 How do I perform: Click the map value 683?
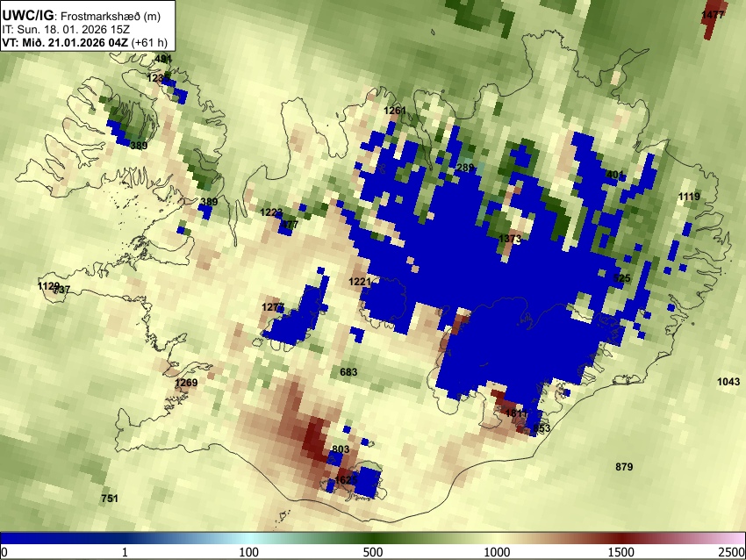(x=348, y=372)
